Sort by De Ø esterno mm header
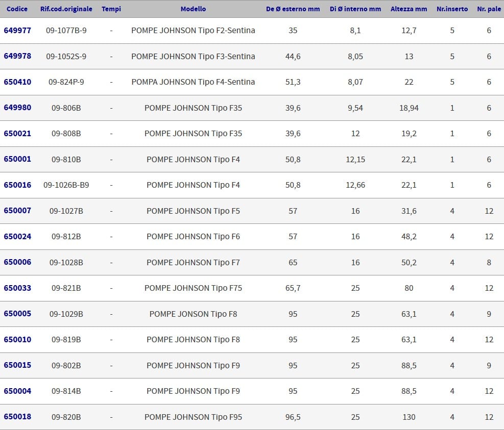This screenshot has height=430, width=504. click(293, 9)
